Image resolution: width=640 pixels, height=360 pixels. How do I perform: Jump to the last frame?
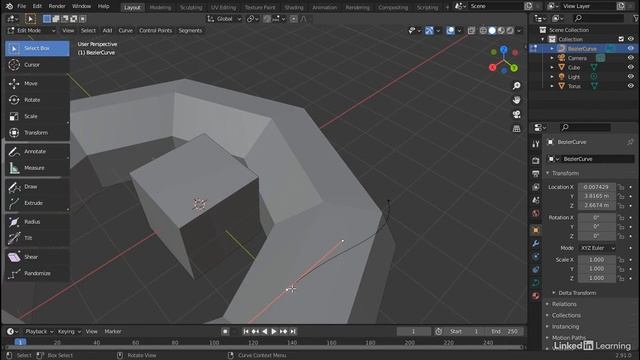click(293, 331)
